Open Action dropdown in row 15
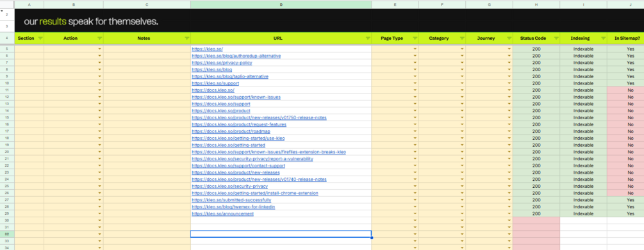644x250 pixels. [x=100, y=117]
